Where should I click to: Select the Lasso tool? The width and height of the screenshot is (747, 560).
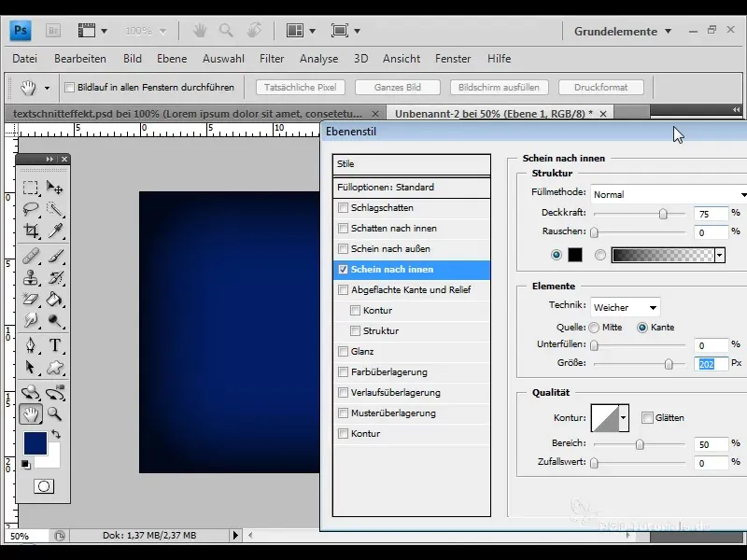click(31, 209)
